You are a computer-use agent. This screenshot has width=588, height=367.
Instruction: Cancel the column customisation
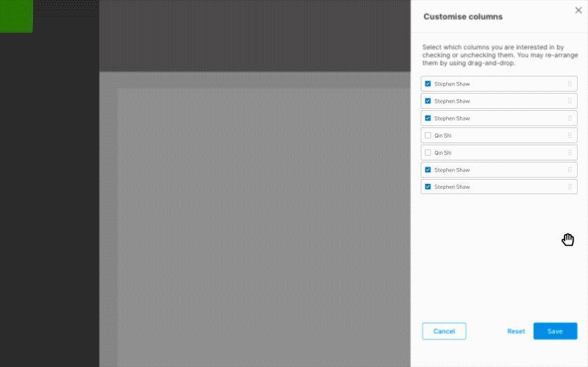point(444,331)
